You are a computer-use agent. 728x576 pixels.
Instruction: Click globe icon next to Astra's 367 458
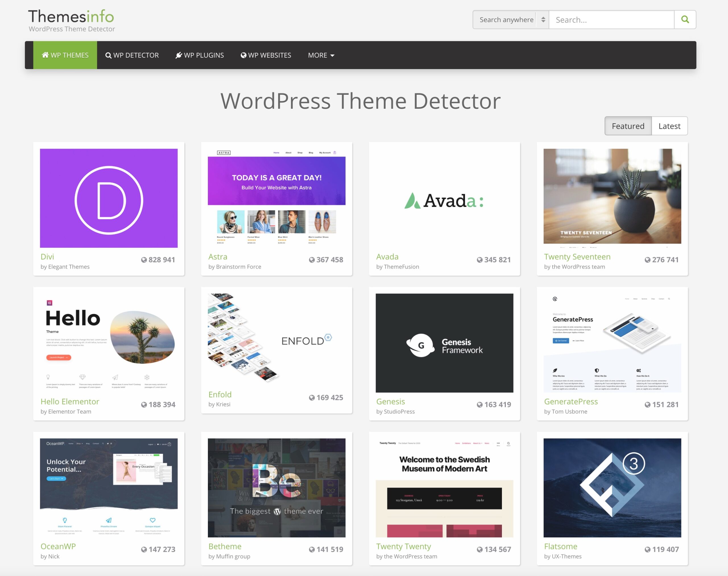[311, 260]
